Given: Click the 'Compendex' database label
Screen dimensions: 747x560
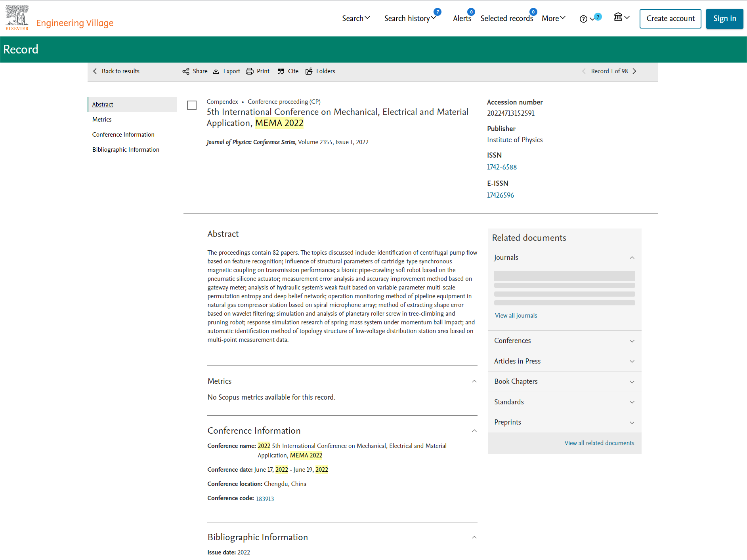Looking at the screenshot, I should pyautogui.click(x=222, y=102).
